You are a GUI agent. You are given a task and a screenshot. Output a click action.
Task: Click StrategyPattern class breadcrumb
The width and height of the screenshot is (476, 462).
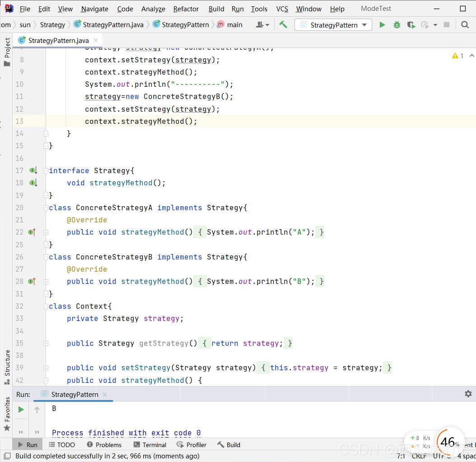tap(181, 24)
